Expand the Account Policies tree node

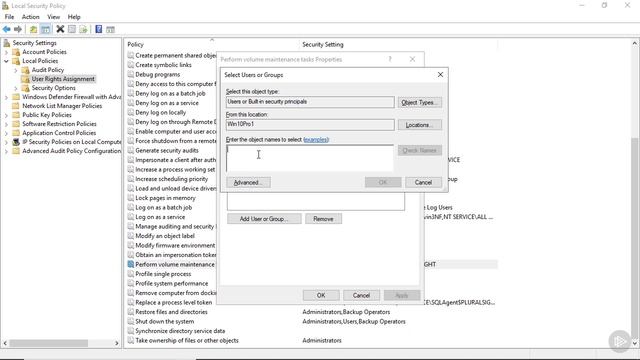[x=7, y=52]
